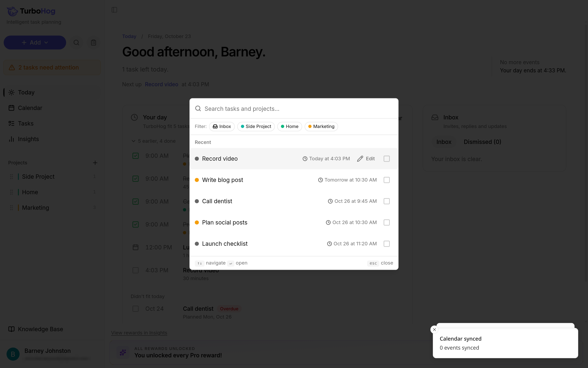
Task: Check off Write blog post
Action: point(386,180)
